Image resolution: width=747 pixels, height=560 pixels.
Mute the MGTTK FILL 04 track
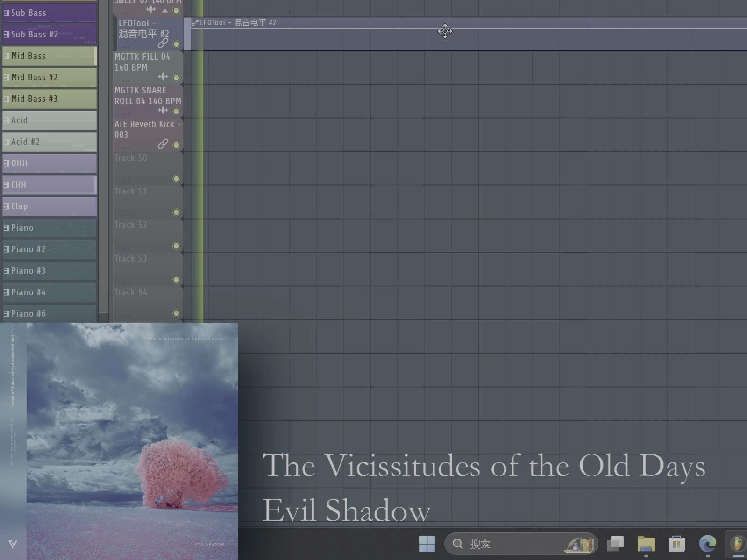pos(176,78)
